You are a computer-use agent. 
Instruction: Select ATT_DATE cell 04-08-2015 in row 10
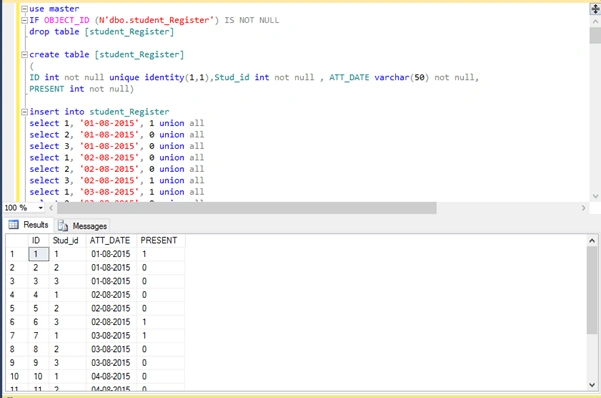[x=112, y=377]
